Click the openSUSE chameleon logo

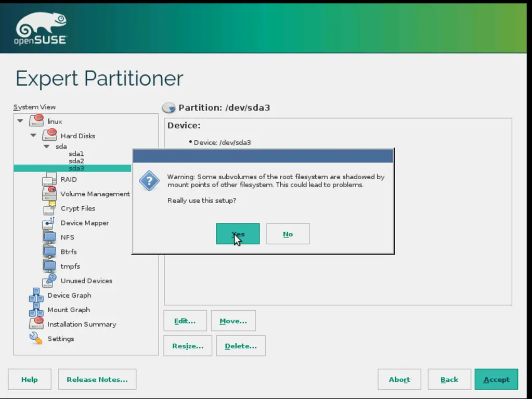[x=41, y=28]
